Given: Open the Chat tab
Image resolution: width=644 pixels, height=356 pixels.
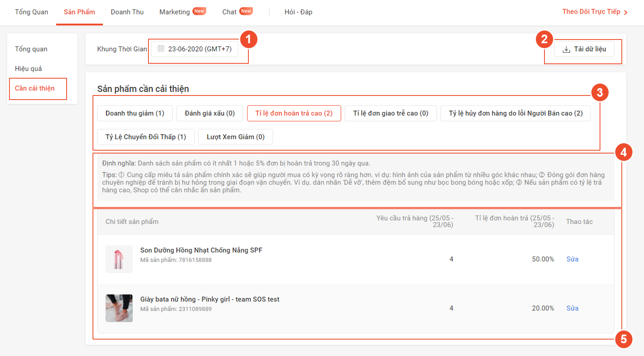Looking at the screenshot, I should point(229,12).
